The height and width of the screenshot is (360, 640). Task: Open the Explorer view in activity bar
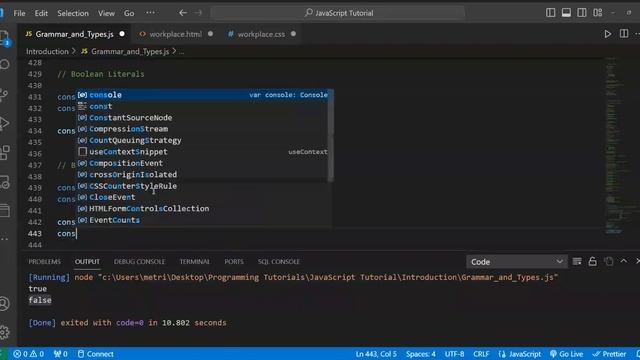point(4,37)
